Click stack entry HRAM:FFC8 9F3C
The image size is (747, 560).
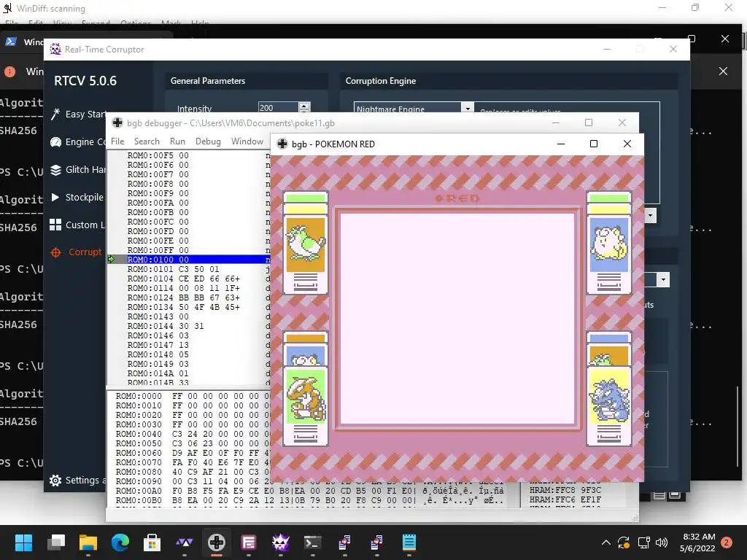565,490
